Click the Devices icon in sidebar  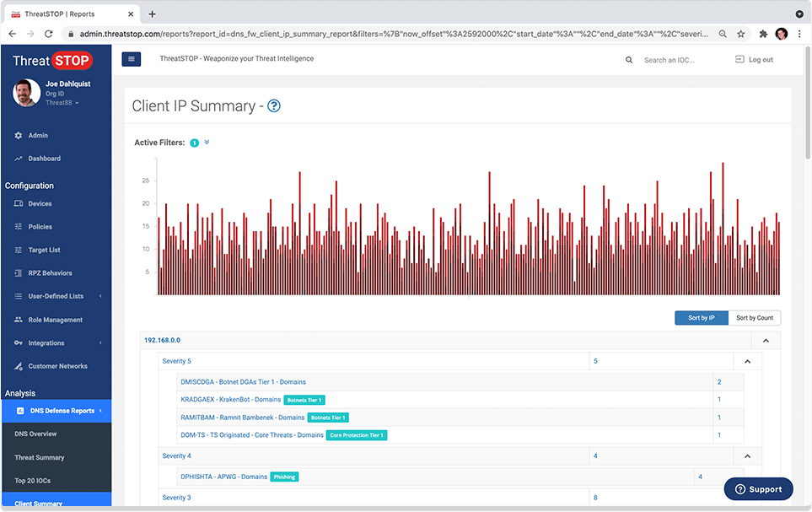pyautogui.click(x=18, y=203)
